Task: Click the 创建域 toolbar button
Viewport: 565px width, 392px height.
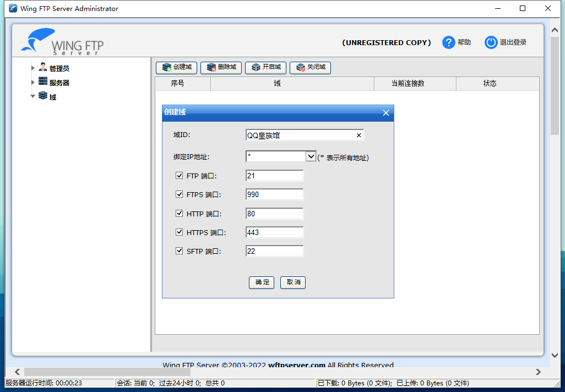Action: click(176, 67)
